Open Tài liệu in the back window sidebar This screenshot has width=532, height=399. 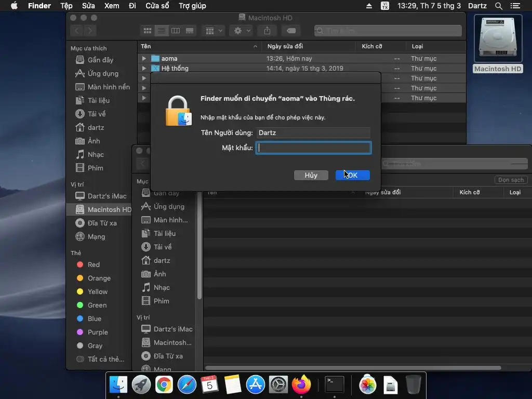pyautogui.click(x=164, y=233)
